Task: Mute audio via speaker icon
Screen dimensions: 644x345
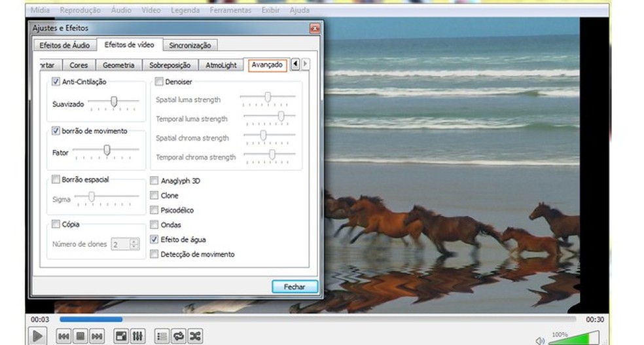Action: point(540,340)
